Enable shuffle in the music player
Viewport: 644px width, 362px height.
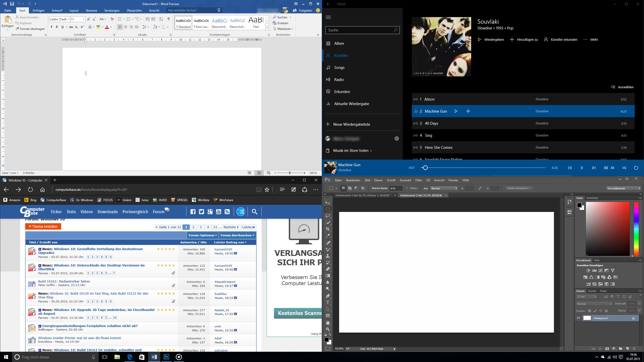(x=624, y=168)
